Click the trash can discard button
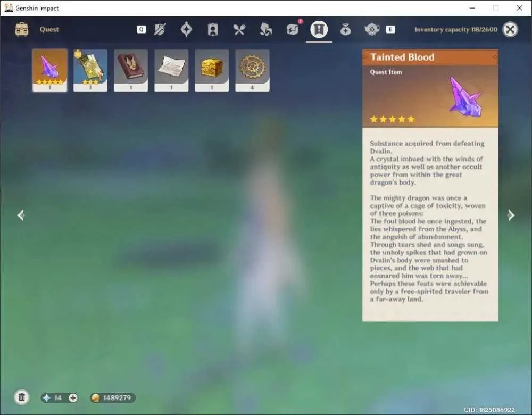This screenshot has height=415, width=532. (22, 397)
